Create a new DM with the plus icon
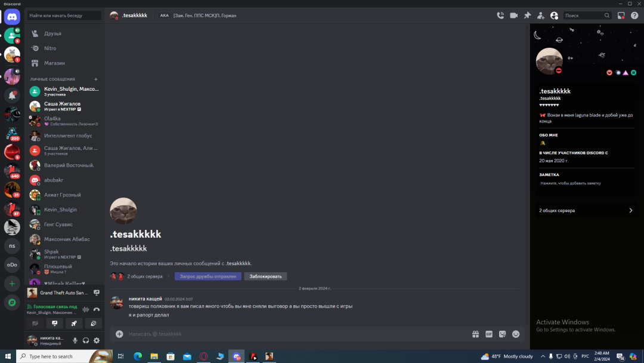 pyautogui.click(x=95, y=79)
